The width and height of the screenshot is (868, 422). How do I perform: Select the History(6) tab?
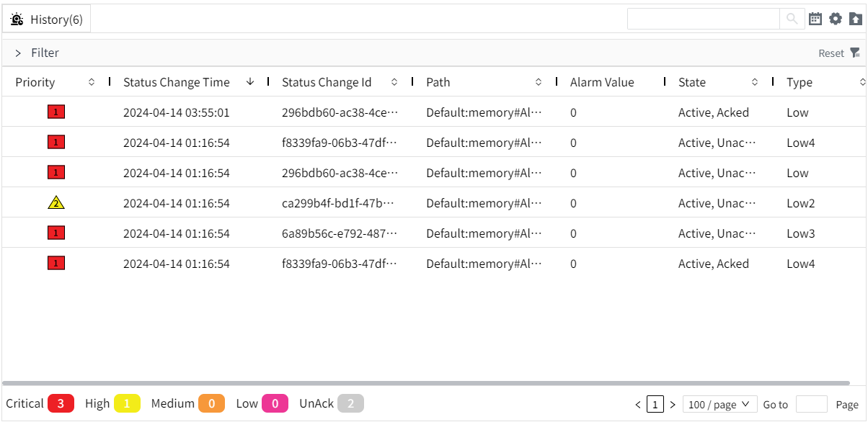click(48, 19)
